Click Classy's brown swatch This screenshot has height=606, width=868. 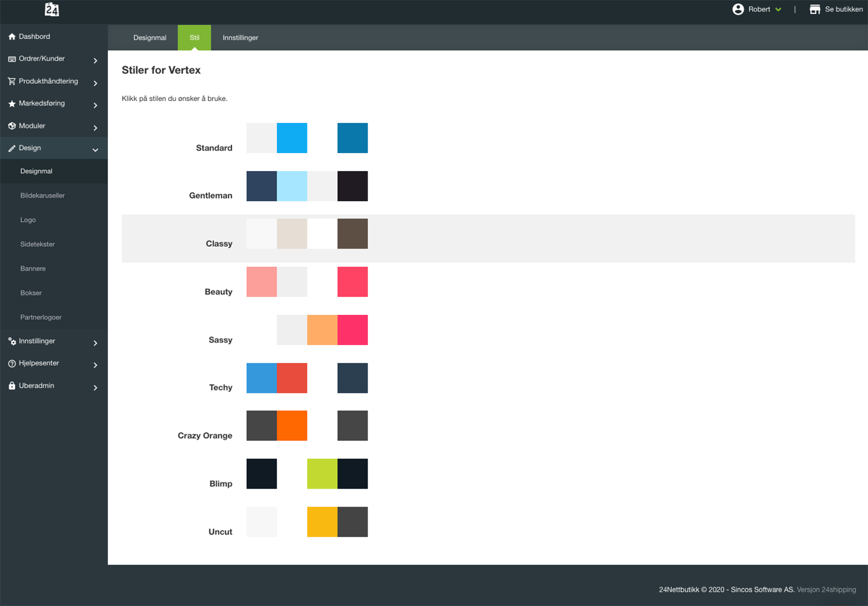pos(353,234)
